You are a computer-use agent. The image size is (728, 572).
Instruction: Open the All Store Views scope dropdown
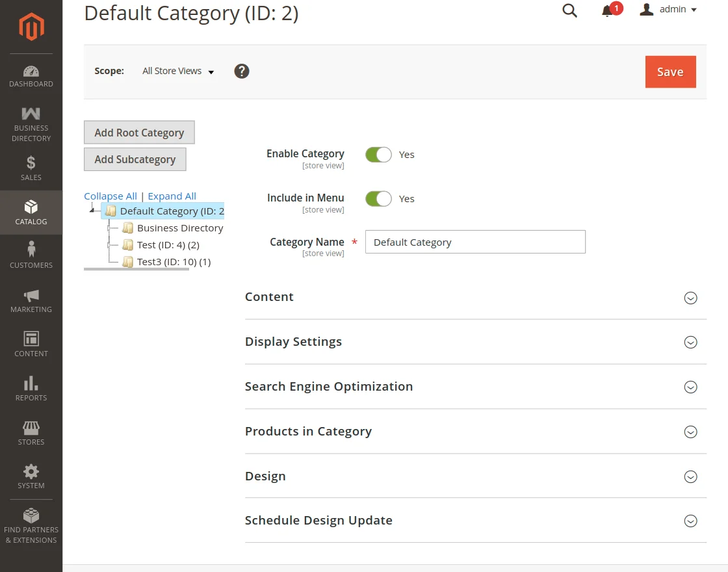[177, 71]
